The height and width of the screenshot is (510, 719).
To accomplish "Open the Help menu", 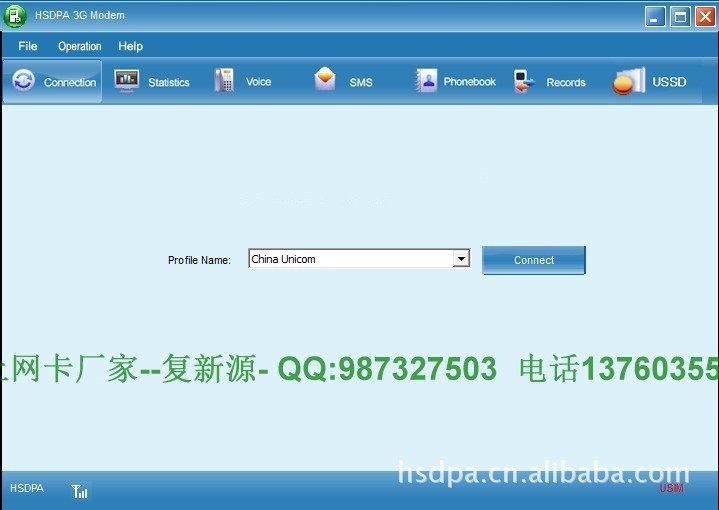I will (x=131, y=46).
